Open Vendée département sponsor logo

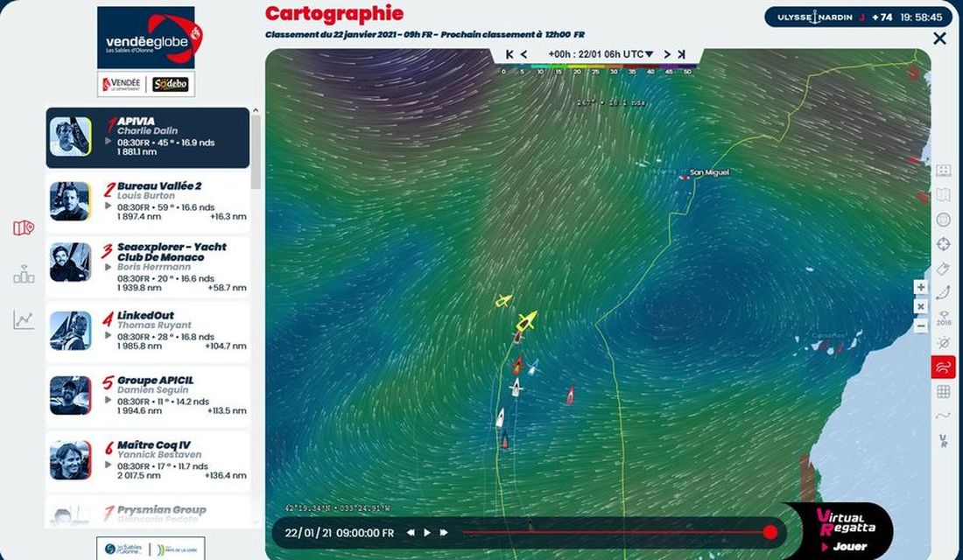click(122, 83)
